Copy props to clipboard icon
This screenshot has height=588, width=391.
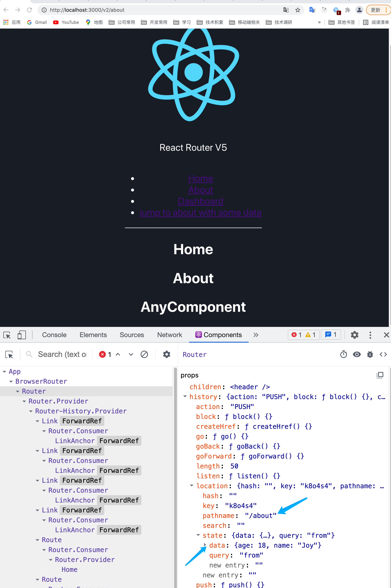click(380, 375)
